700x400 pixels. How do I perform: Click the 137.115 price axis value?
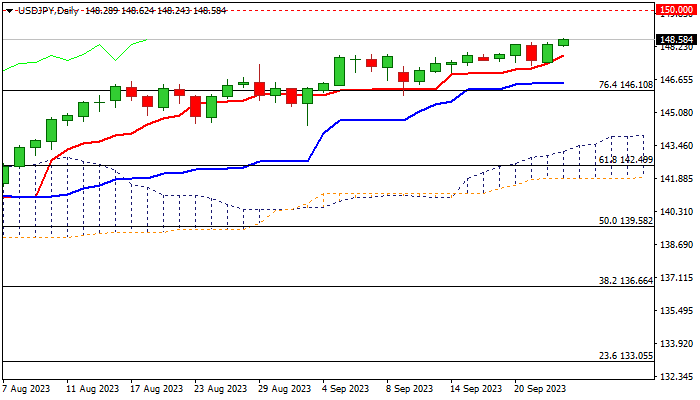click(x=676, y=278)
